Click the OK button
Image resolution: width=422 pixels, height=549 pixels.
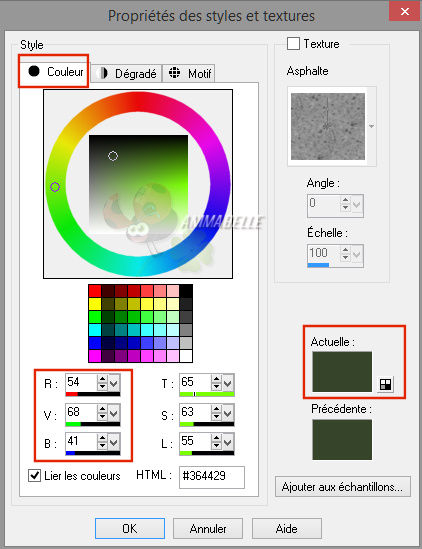(130, 528)
